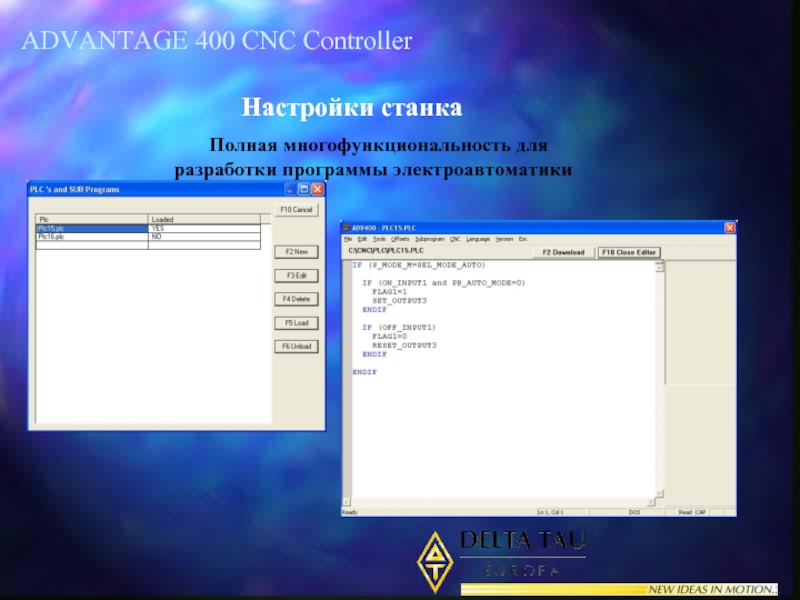
Task: Open the File menu in ADV400 editor
Action: (x=348, y=239)
